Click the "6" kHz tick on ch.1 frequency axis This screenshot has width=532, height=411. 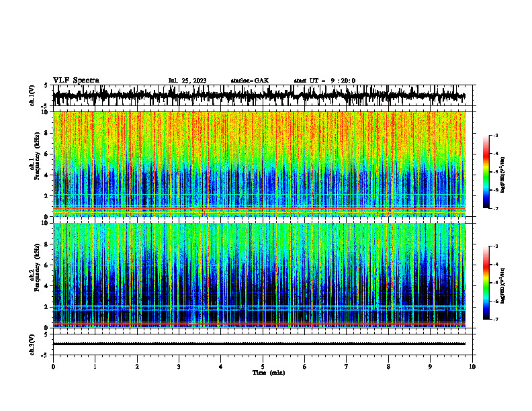point(48,154)
